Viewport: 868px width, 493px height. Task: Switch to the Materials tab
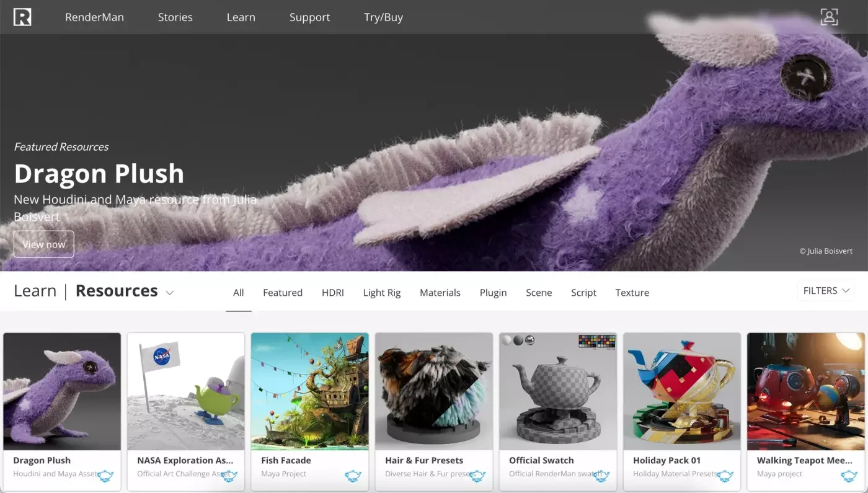click(440, 293)
